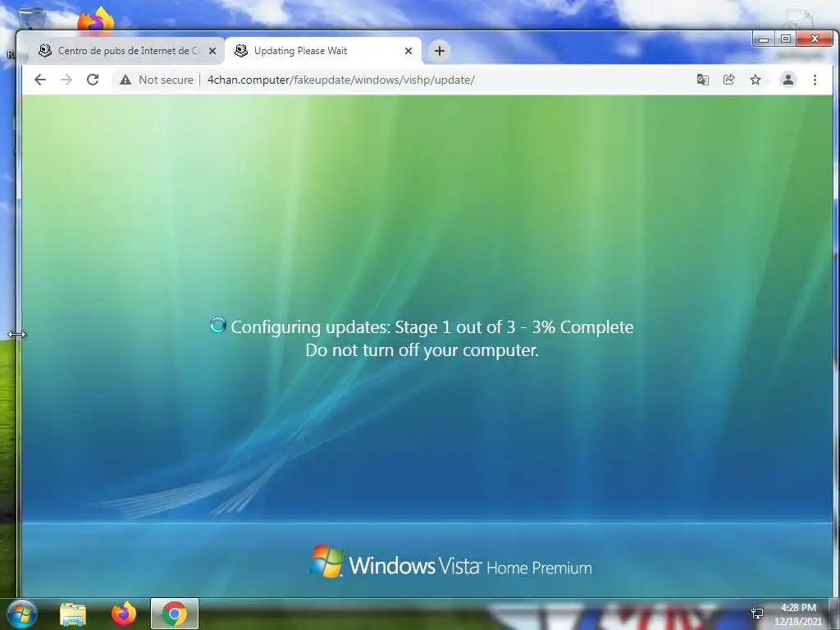Share this page via share icon
This screenshot has height=630, width=840.
[x=728, y=80]
